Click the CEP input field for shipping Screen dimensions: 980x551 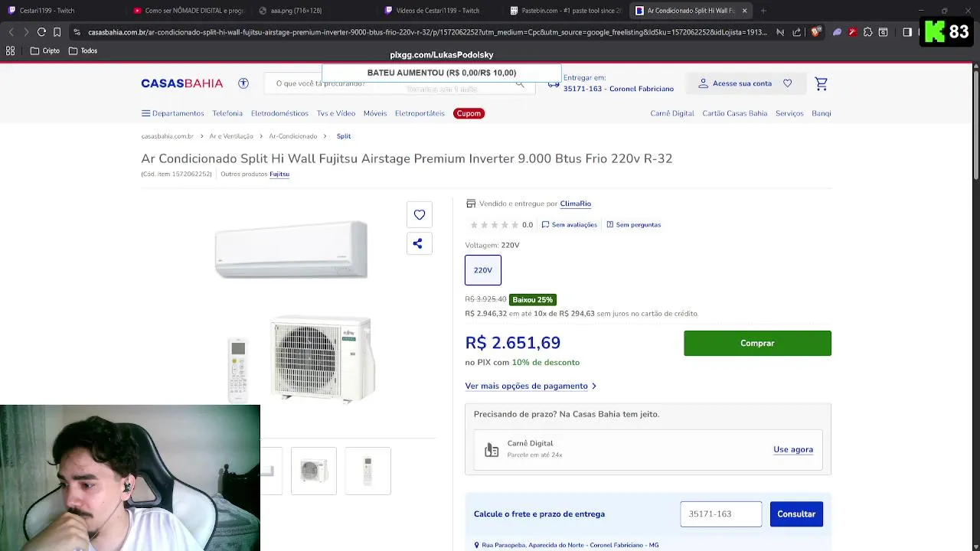coord(720,514)
